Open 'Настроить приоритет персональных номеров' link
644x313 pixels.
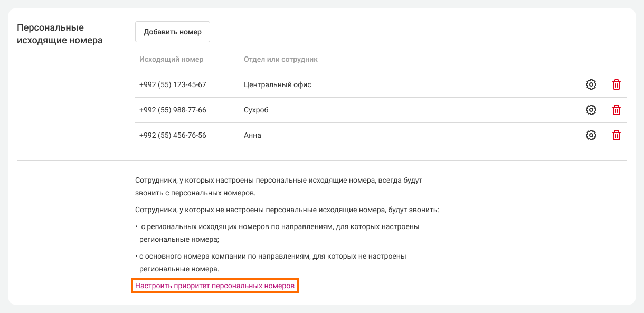tap(215, 286)
